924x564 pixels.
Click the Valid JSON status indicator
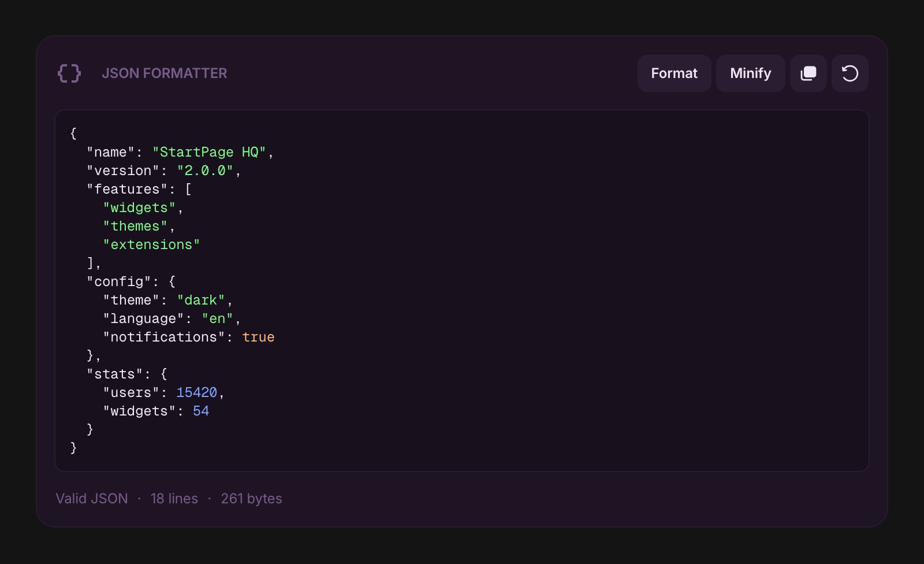pyautogui.click(x=91, y=498)
